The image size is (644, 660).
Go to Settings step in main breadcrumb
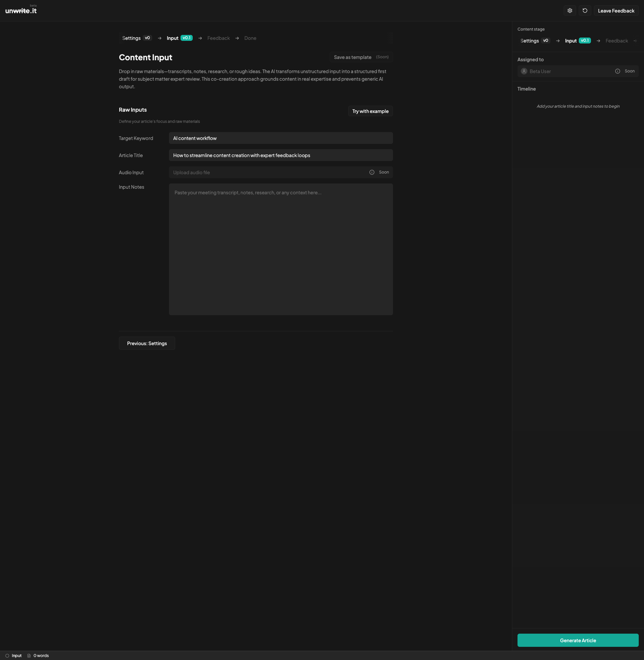(x=131, y=38)
